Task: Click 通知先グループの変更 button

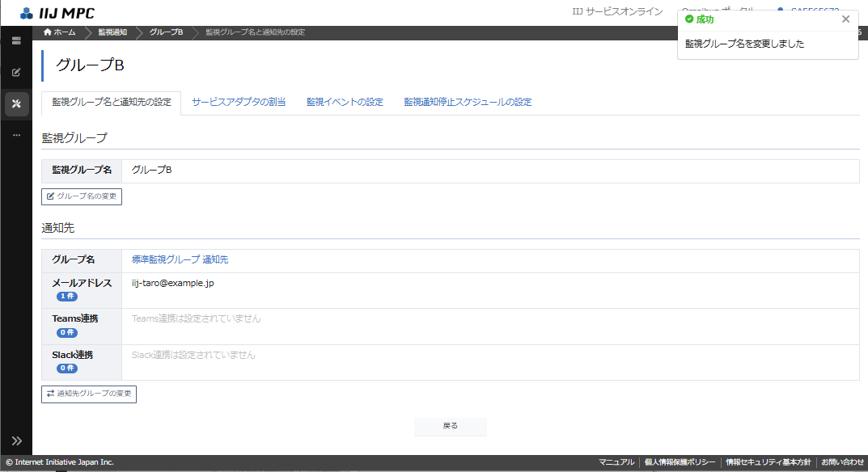Action: (x=88, y=394)
